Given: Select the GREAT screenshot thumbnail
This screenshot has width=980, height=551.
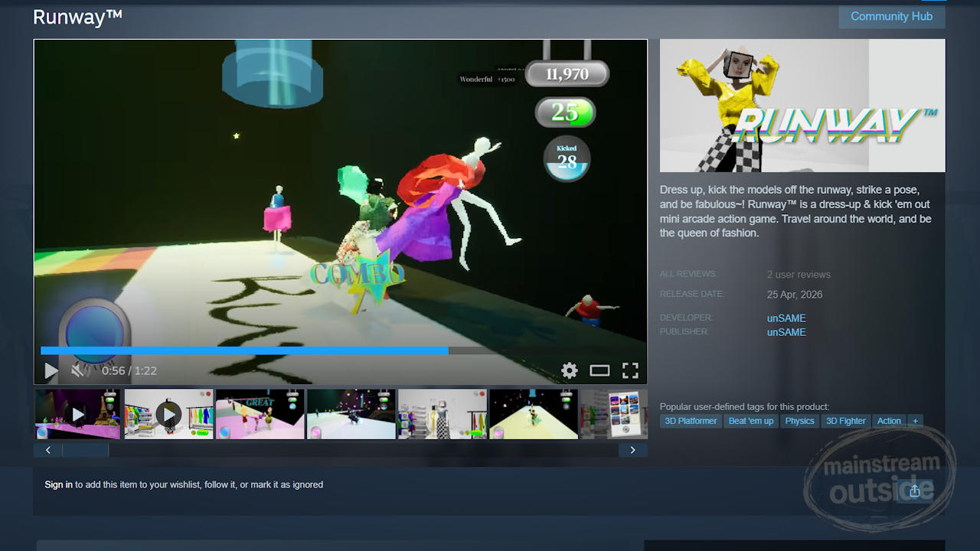Looking at the screenshot, I should (x=260, y=414).
